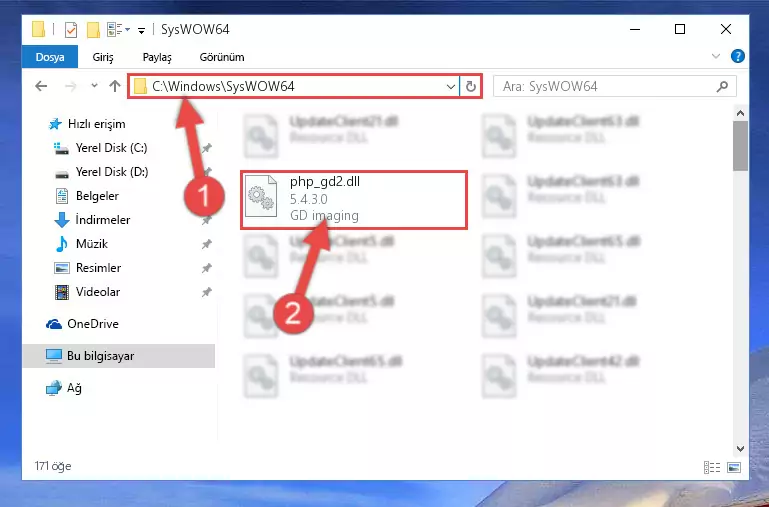
Task: Open Resimler in the sidebar
Action: pos(98,268)
